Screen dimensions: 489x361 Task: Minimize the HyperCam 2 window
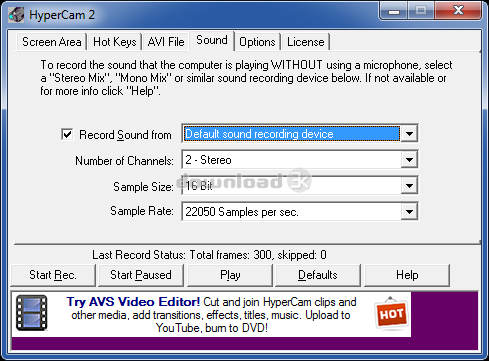tap(394, 11)
